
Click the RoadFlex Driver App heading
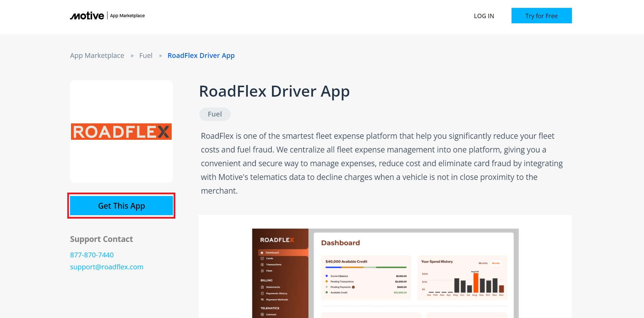point(274,91)
